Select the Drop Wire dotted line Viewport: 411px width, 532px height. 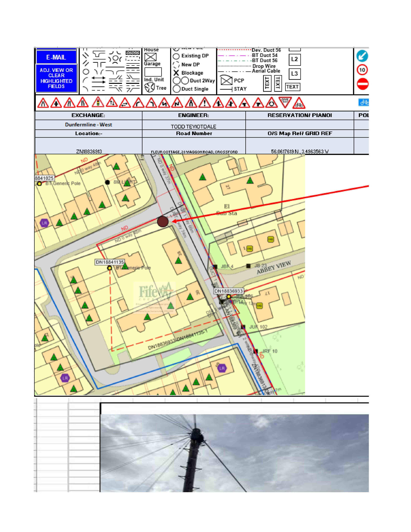(234, 66)
